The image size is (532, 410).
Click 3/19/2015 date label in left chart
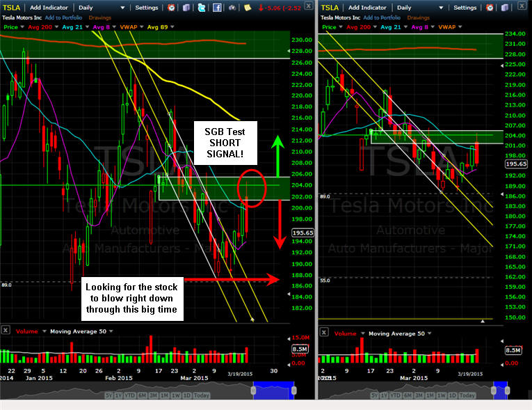tap(240, 374)
